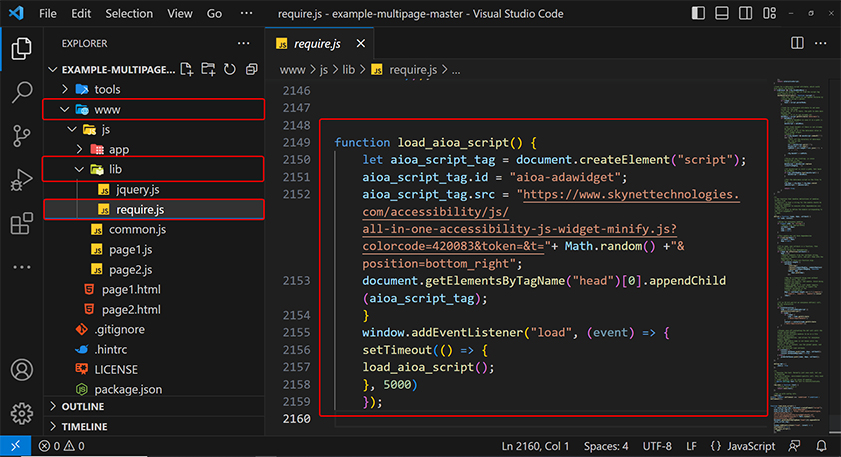Viewport: 841px width, 457px height.
Task: Open the Search view in activity bar
Action: pyautogui.click(x=21, y=93)
